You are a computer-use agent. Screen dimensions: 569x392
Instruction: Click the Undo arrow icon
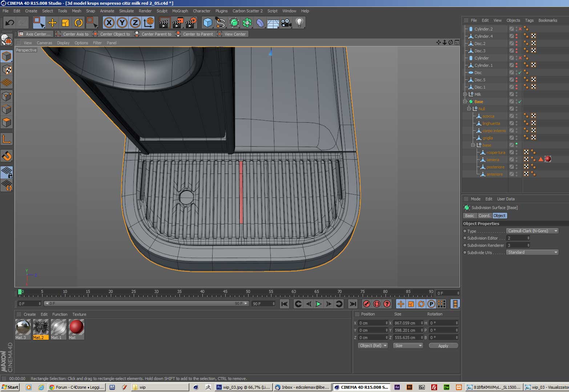pyautogui.click(x=10, y=23)
